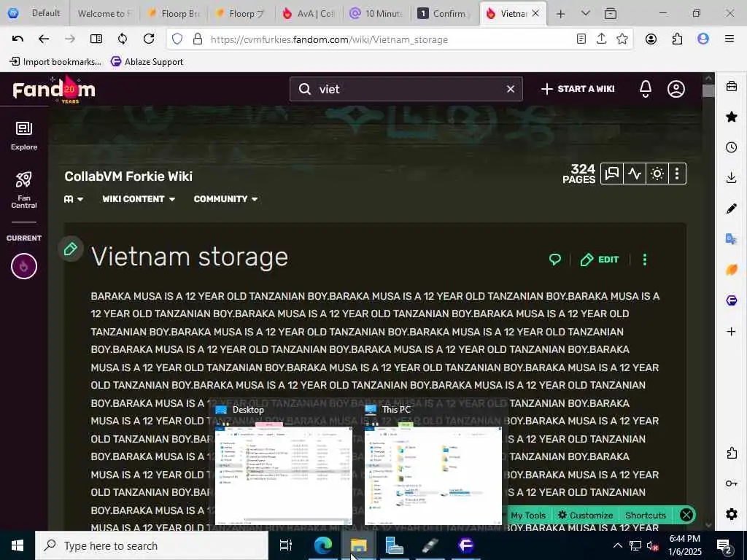The height and width of the screenshot is (560, 747).
Task: Close the green bottom toolbar
Action: (x=686, y=515)
